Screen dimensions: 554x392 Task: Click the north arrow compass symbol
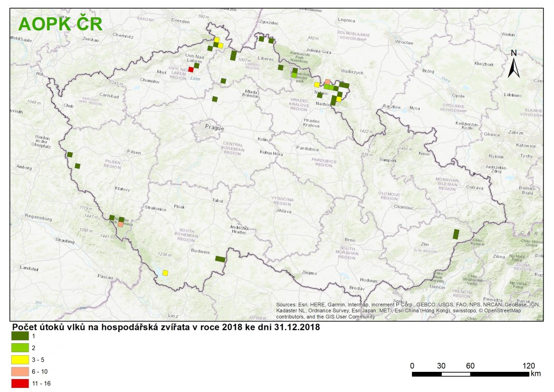pos(513,64)
